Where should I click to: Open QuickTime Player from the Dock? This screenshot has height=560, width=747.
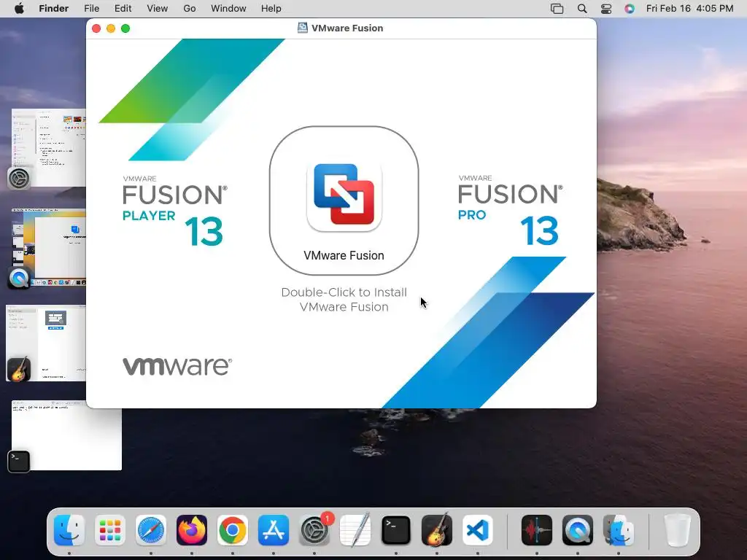point(578,530)
